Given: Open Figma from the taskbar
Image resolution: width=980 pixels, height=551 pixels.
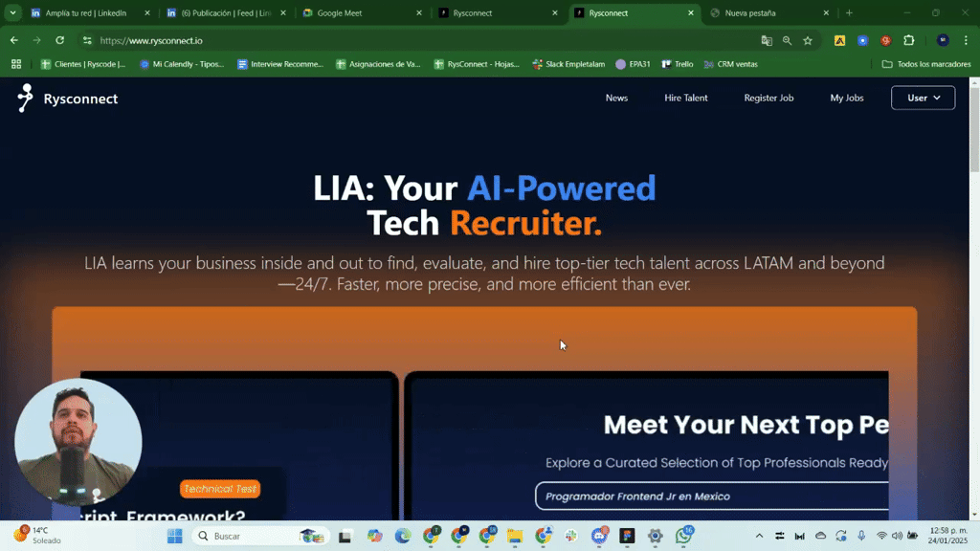Looking at the screenshot, I should (627, 536).
